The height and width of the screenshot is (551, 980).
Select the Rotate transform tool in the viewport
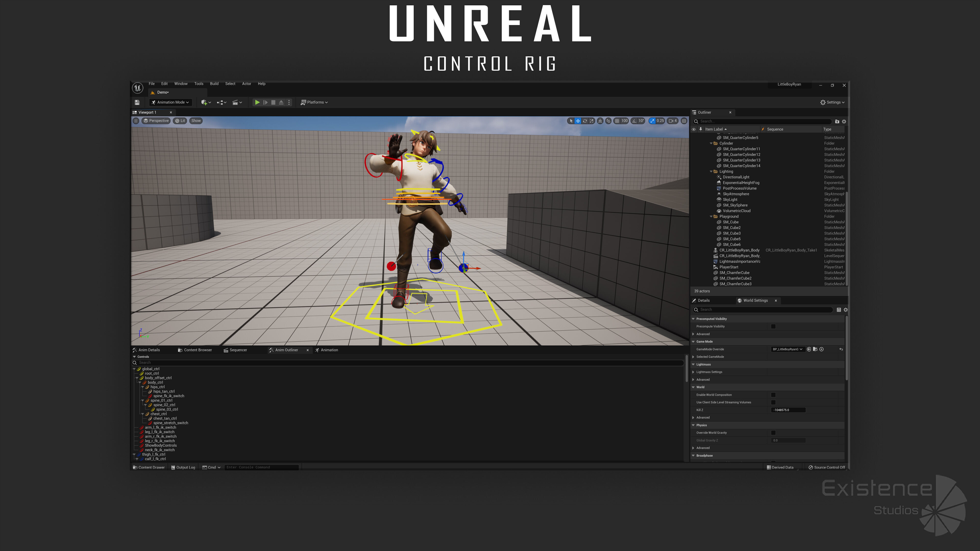pyautogui.click(x=585, y=121)
